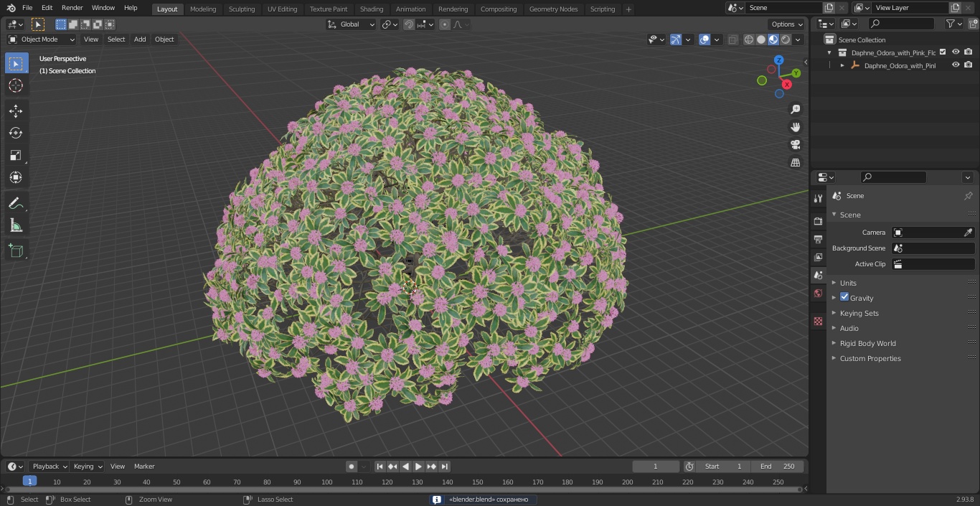The image size is (980, 506).
Task: Open the Playback popover
Action: (49, 467)
